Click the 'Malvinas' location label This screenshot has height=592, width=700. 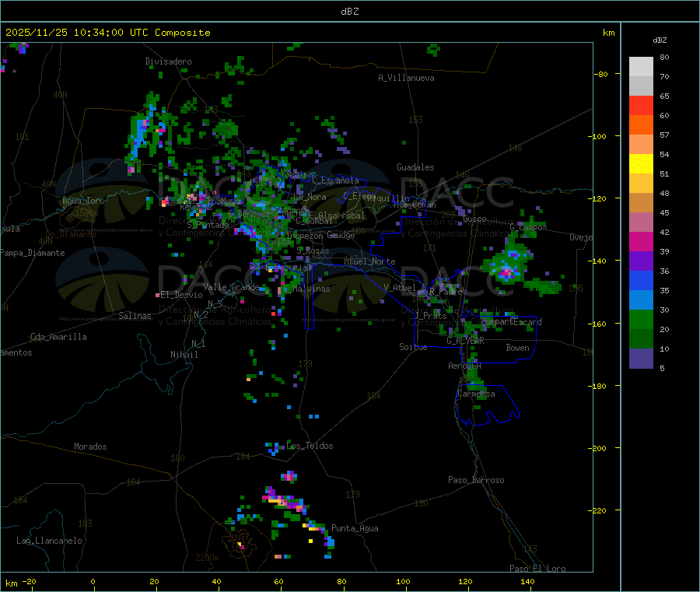(312, 289)
